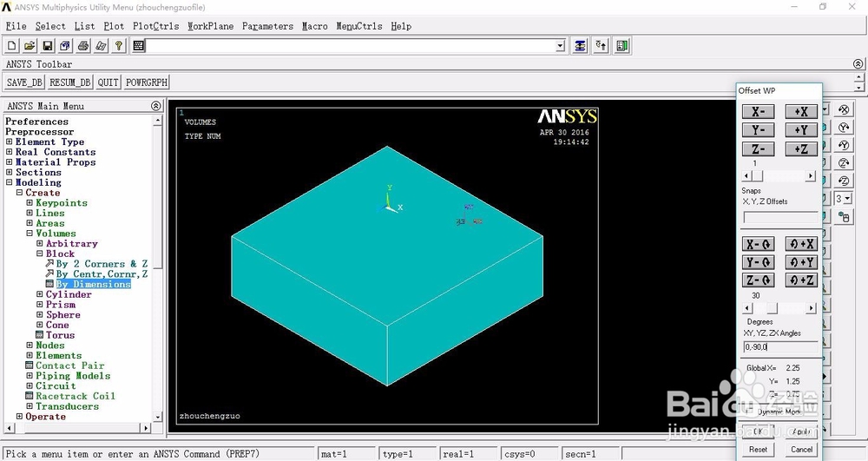Click the New Analysis icon

(x=12, y=46)
